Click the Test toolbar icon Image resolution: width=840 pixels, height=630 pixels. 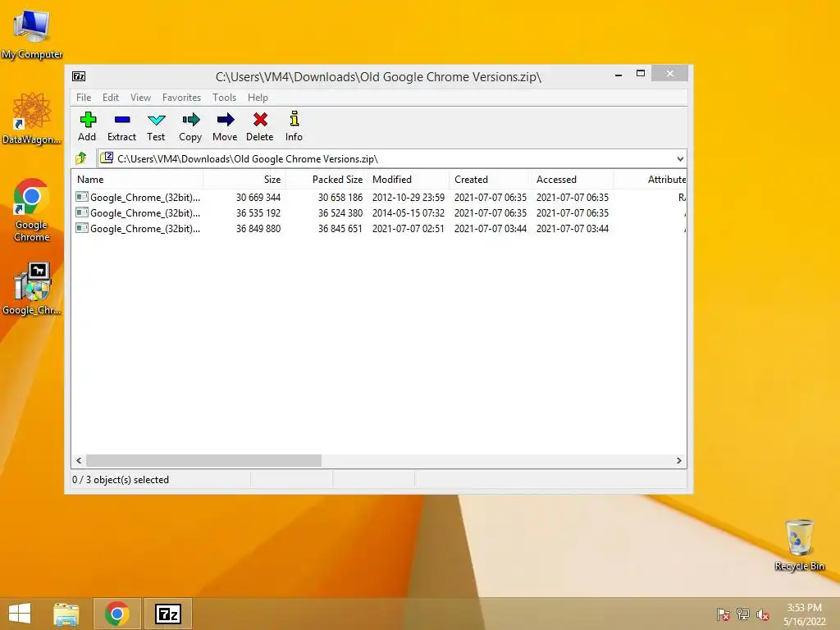tap(157, 120)
